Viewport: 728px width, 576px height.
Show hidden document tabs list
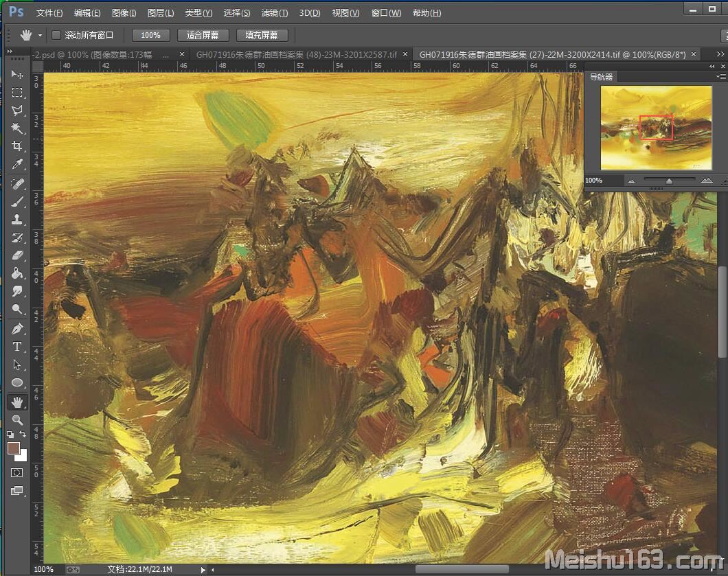click(720, 54)
